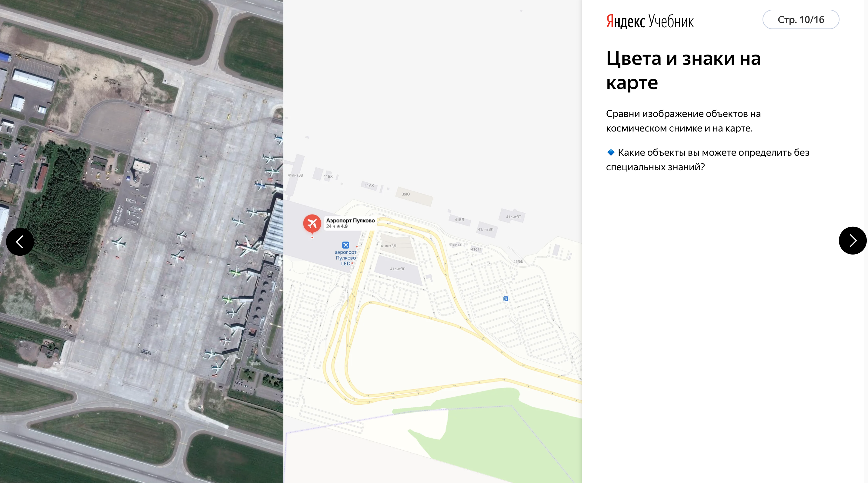Viewport: 868px width, 483px height.
Task: Open the Яндекс Учебник logo
Action: 650,21
